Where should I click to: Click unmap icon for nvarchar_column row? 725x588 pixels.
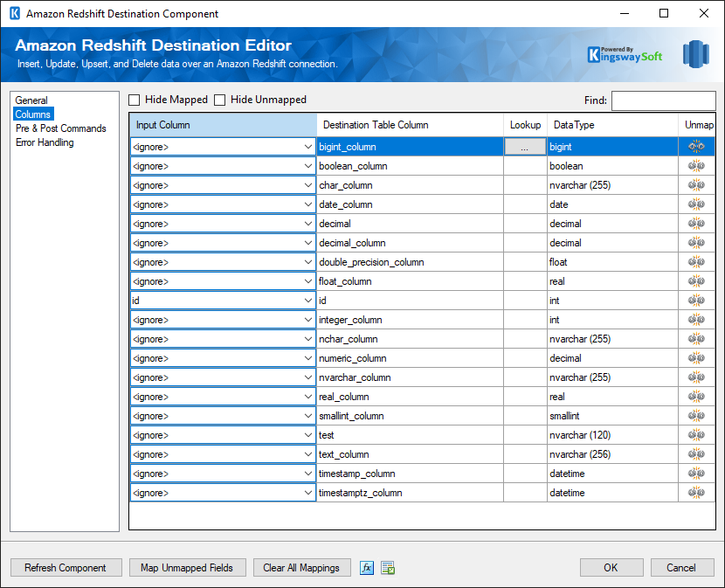(x=696, y=377)
